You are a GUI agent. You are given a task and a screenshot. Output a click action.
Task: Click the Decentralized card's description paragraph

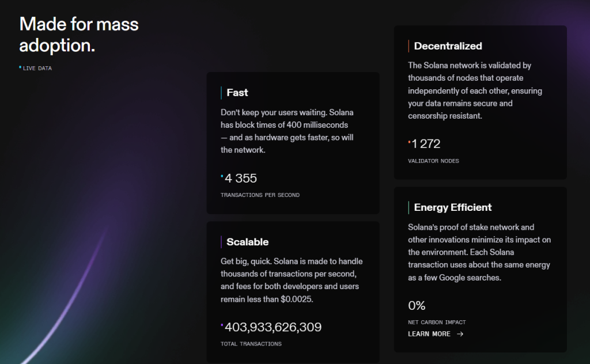coord(475,90)
